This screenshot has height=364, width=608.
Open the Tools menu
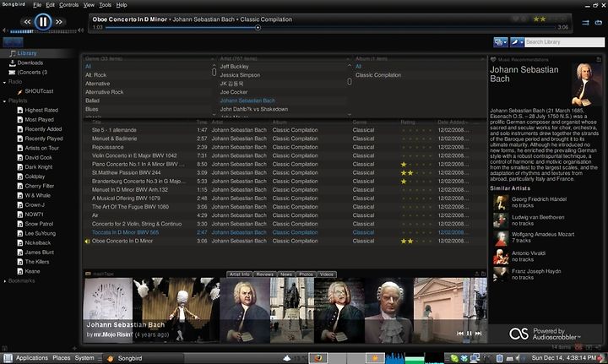tap(105, 5)
